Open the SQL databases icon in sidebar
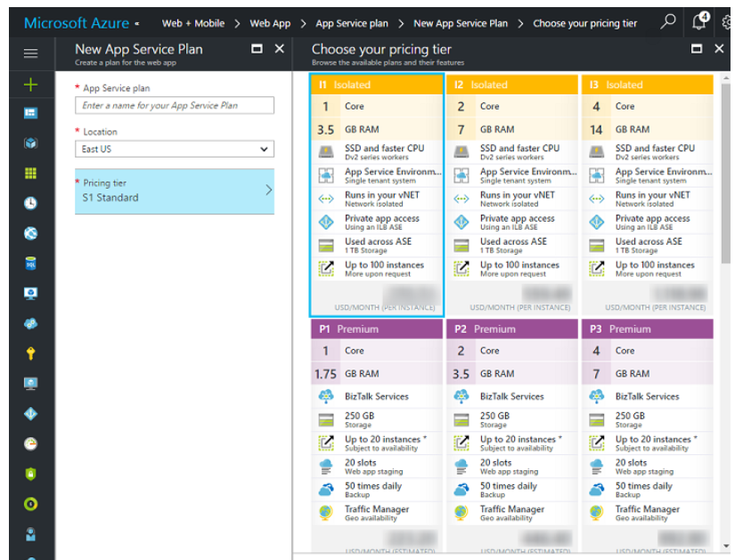The width and height of the screenshot is (743, 560). 31,264
